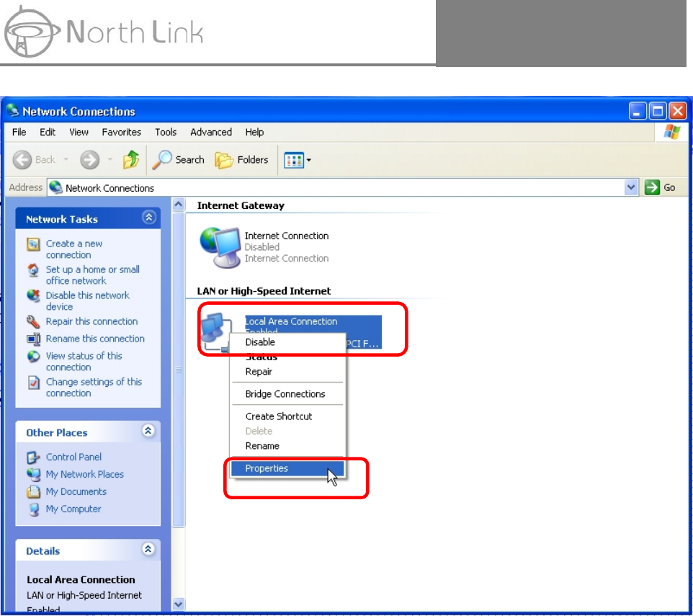693x616 pixels.
Task: Toggle the Folders pane button
Action: tap(241, 159)
